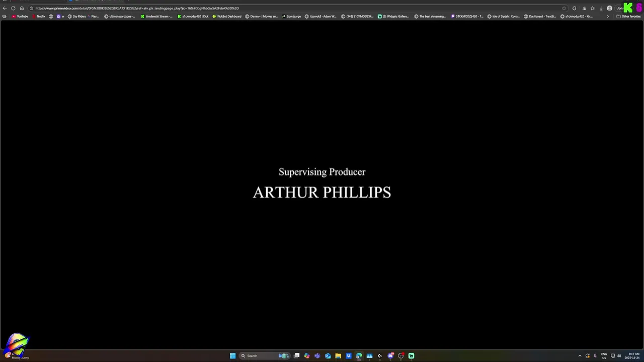Image resolution: width=644 pixels, height=362 pixels.
Task: Show hidden system tray icons
Action: pyautogui.click(x=580, y=356)
